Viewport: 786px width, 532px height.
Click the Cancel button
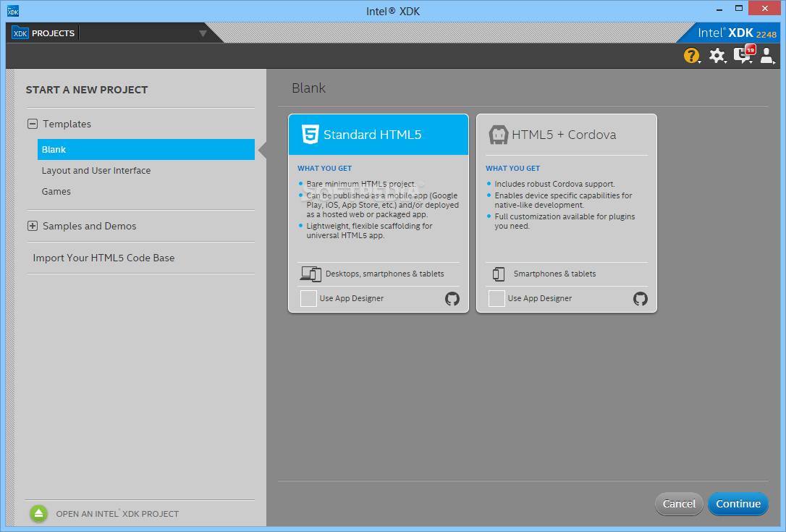(x=679, y=504)
